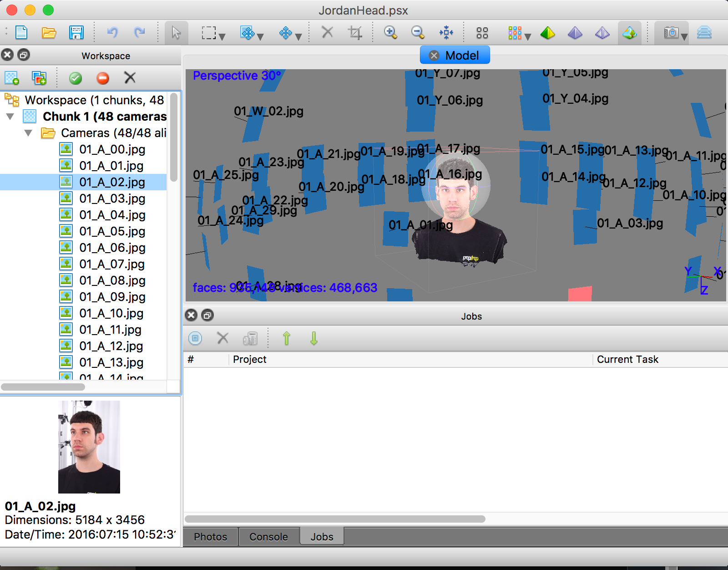Select the Zoom Out tool
This screenshot has height=570, width=728.
pos(417,33)
